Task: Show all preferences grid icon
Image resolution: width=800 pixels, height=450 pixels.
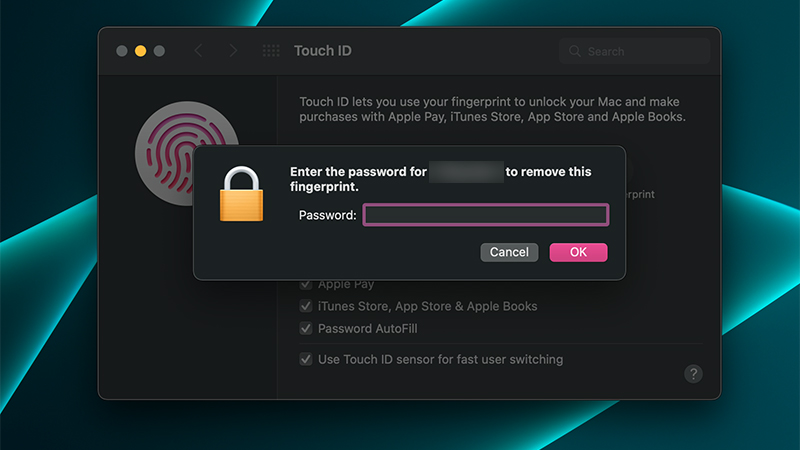Action: pyautogui.click(x=271, y=51)
